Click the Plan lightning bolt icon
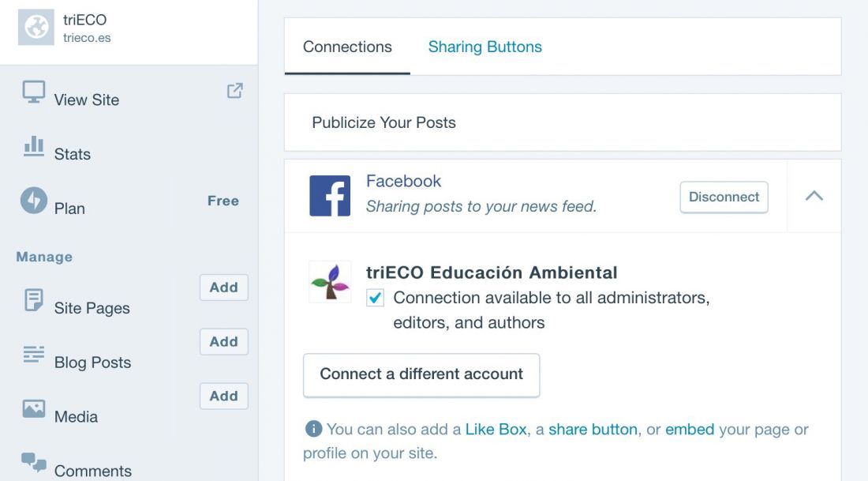Image resolution: width=868 pixels, height=481 pixels. click(34, 200)
